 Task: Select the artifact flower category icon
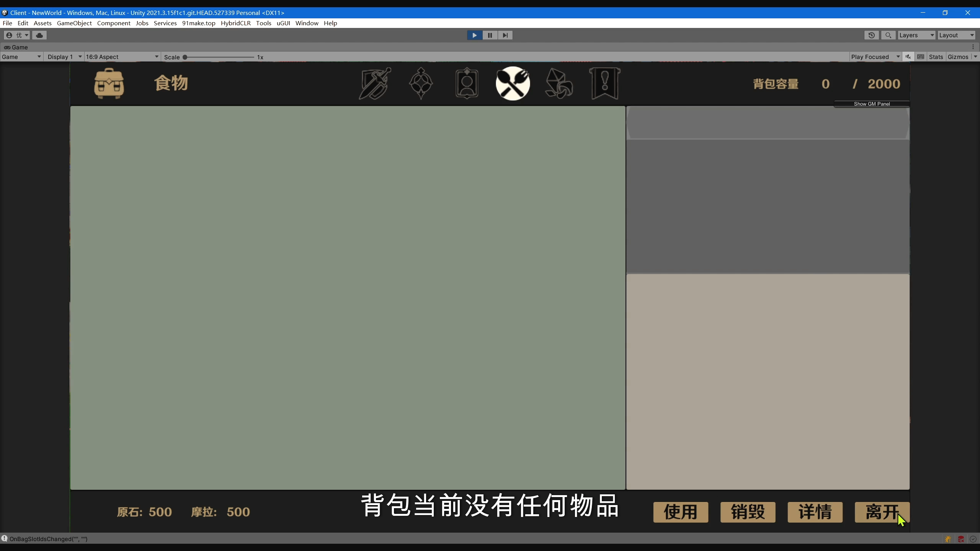pyautogui.click(x=421, y=83)
